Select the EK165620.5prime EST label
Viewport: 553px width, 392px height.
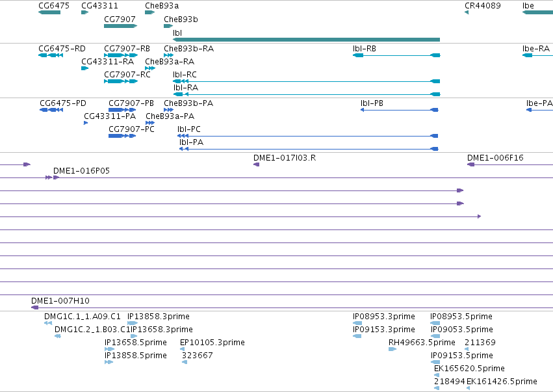coord(469,369)
